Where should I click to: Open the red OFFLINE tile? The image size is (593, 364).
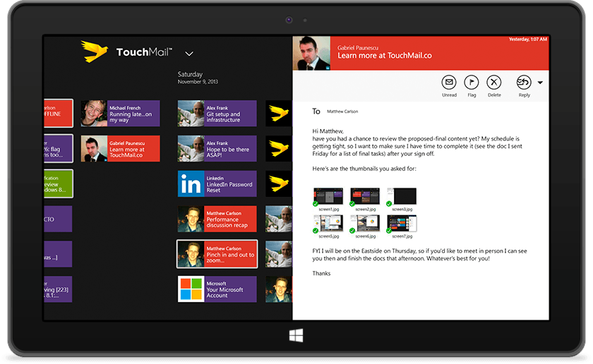(x=58, y=113)
